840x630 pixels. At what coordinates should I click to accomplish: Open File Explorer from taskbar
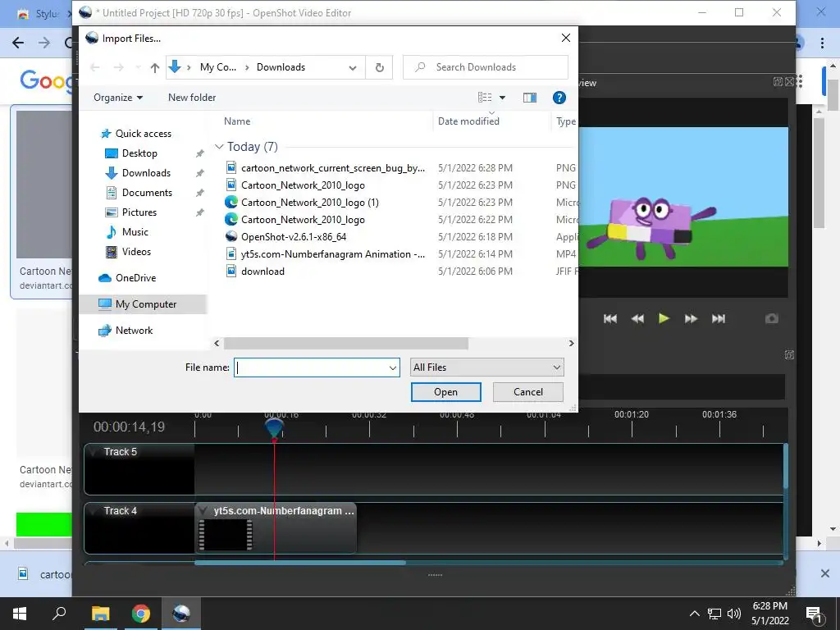pos(100,614)
